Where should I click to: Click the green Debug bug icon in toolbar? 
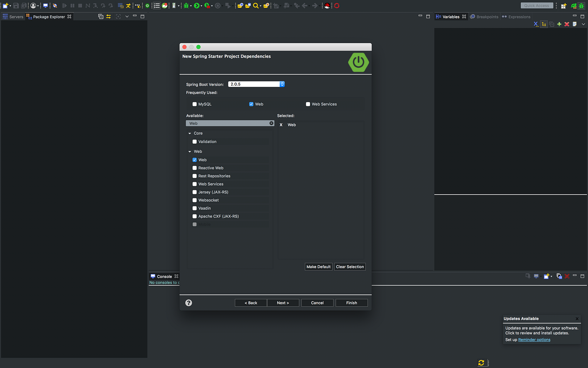186,5
